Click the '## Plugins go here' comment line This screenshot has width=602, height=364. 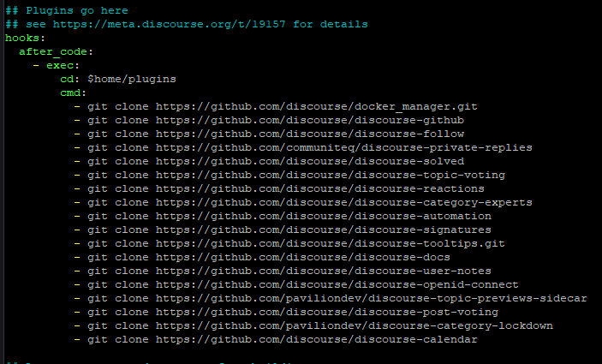(67, 11)
